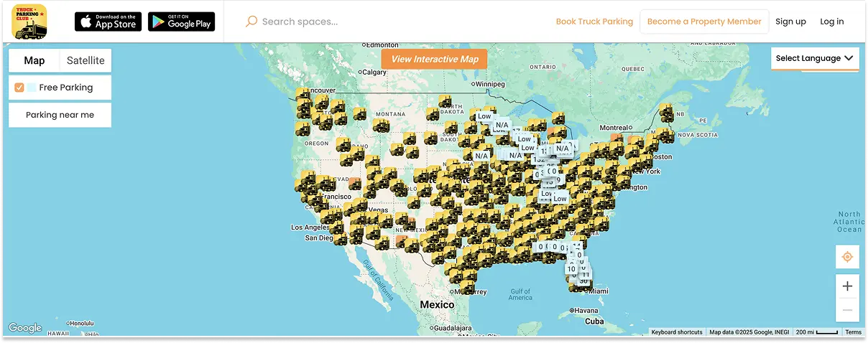Click the 200 mi scale control
The image size is (868, 343).
click(x=817, y=332)
